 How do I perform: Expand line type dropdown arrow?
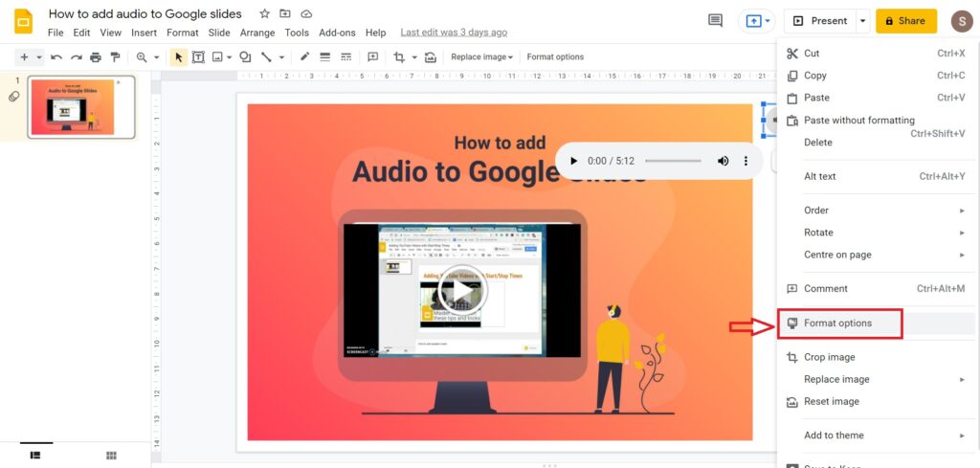(x=281, y=56)
